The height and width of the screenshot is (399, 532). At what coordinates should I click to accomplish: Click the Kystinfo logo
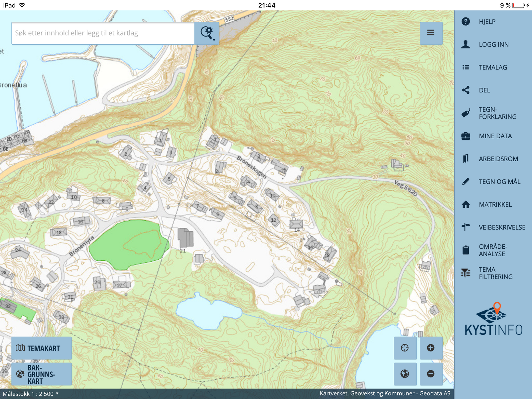click(493, 319)
